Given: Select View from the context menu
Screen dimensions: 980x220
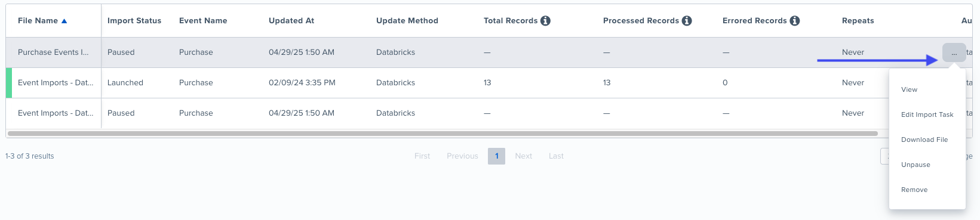Looking at the screenshot, I should pyautogui.click(x=909, y=89).
